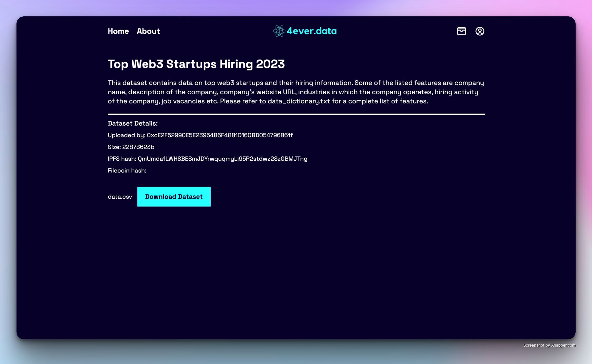Click the Filecoin hash label

coord(127,171)
